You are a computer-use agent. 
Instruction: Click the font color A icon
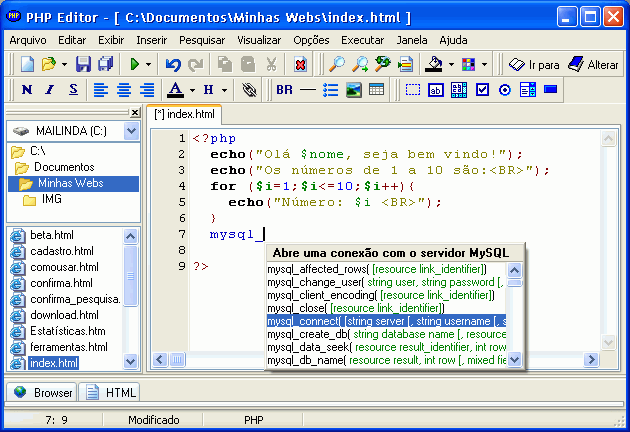click(176, 89)
